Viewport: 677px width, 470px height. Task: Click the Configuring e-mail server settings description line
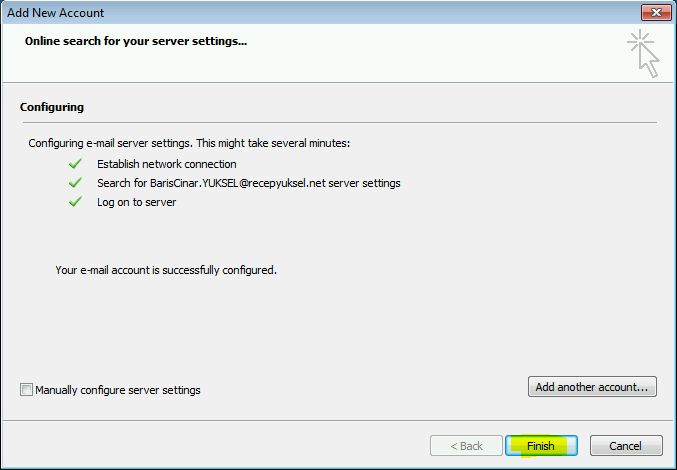[x=189, y=143]
